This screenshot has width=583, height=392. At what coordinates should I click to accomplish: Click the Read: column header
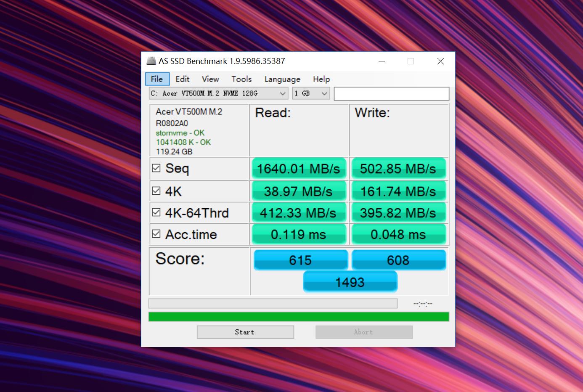(273, 113)
